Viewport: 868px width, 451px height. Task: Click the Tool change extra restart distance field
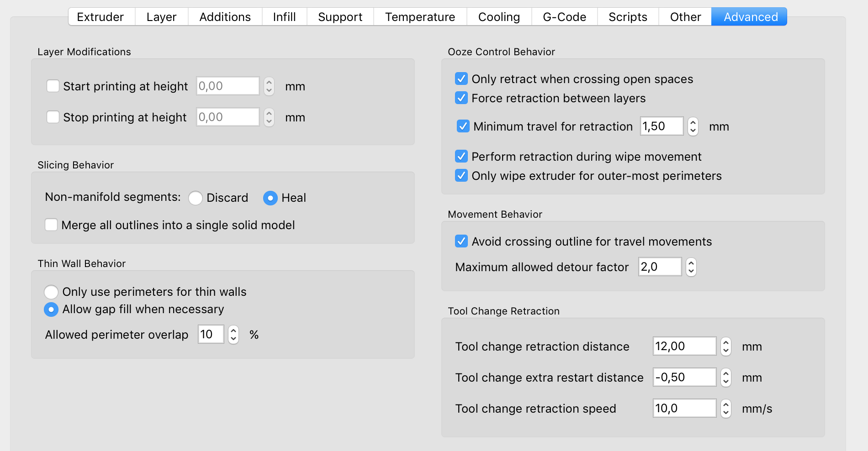pyautogui.click(x=684, y=377)
